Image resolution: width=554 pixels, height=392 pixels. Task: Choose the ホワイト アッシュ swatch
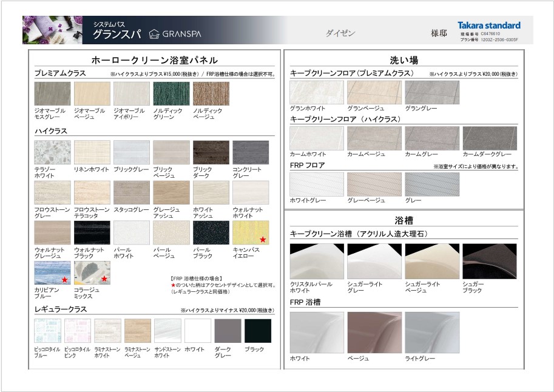[x=211, y=192]
